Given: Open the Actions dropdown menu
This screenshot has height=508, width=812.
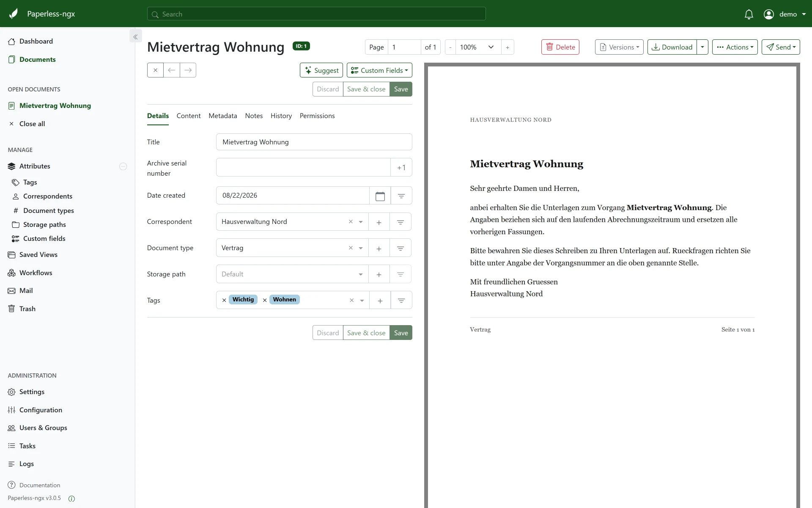Looking at the screenshot, I should click(x=735, y=47).
